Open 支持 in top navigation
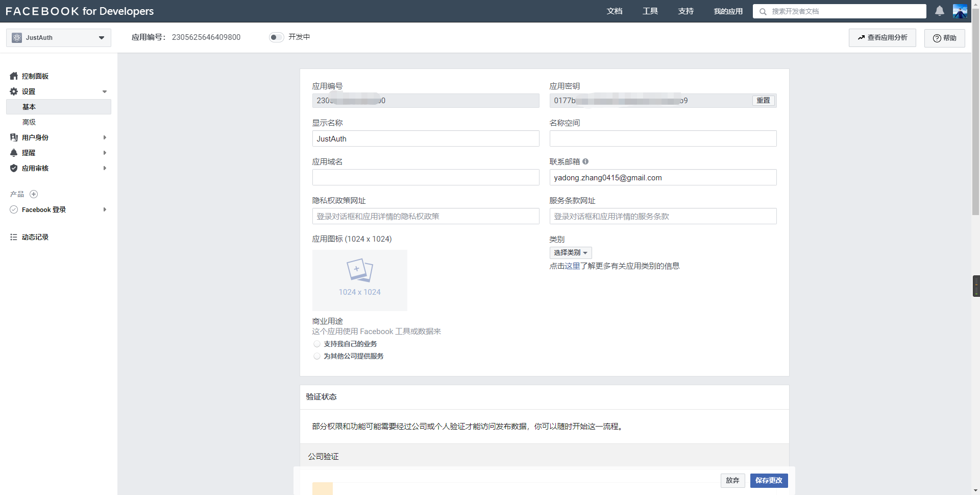This screenshot has height=495, width=980. (x=686, y=11)
